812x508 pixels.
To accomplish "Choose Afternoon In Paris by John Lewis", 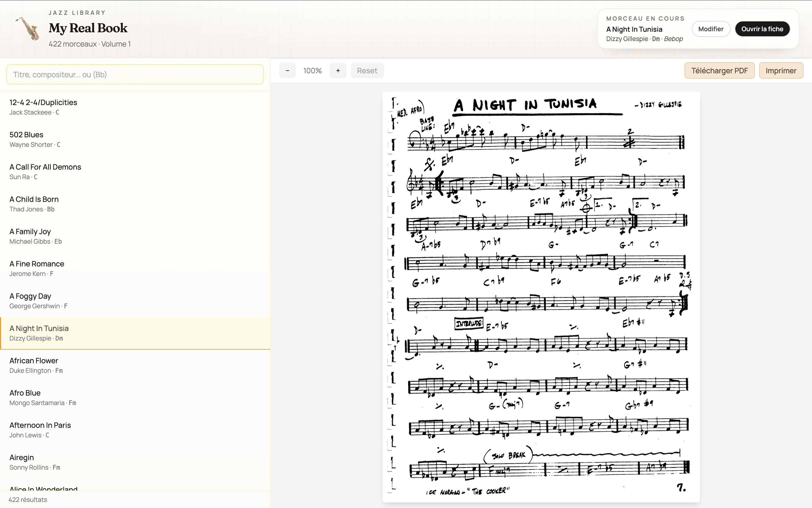I will click(x=135, y=430).
